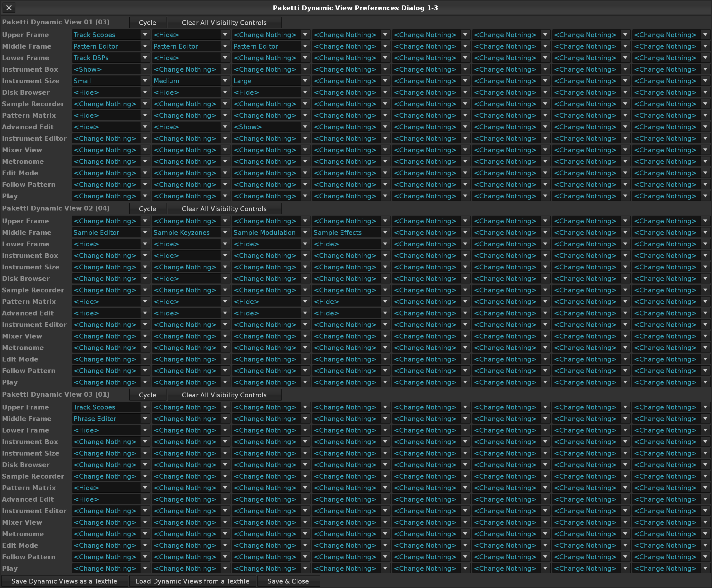Image resolution: width=712 pixels, height=588 pixels.
Task: Click Clear All Visibility Controls for View 02
Action: (224, 209)
